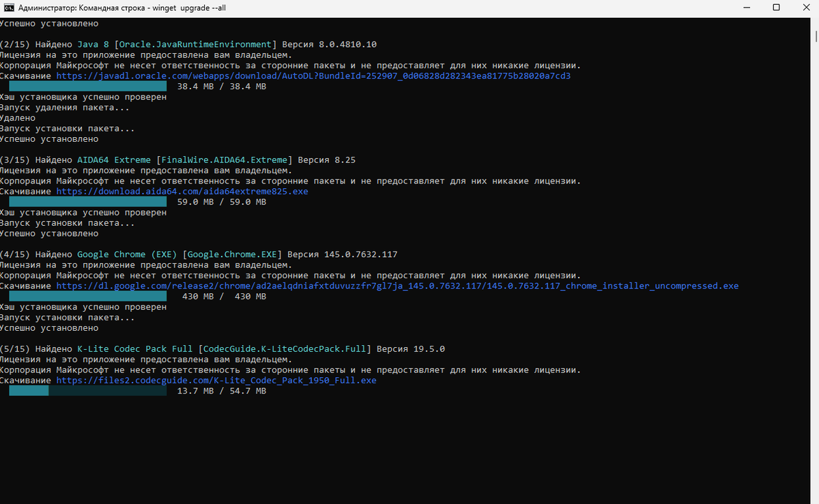Open the javadl.oracle.com download link
The height and width of the screenshot is (504, 819).
(x=313, y=76)
